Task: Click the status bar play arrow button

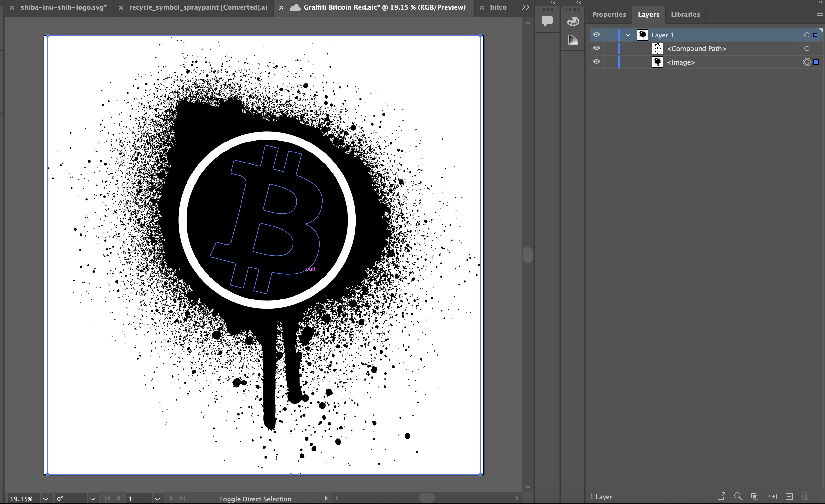Action: [326, 498]
